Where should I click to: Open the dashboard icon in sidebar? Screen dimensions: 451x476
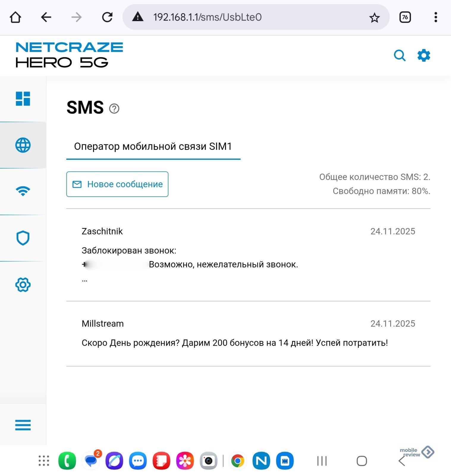(23, 99)
